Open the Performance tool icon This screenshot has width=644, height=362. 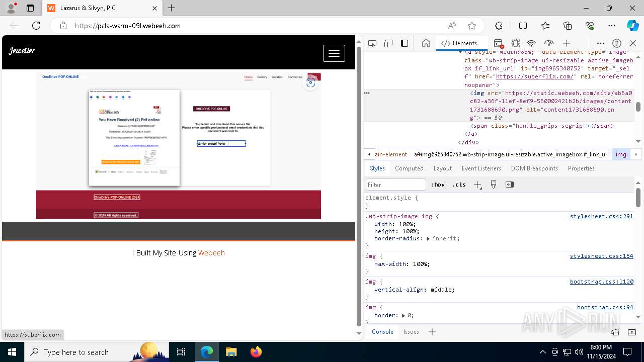click(x=549, y=43)
